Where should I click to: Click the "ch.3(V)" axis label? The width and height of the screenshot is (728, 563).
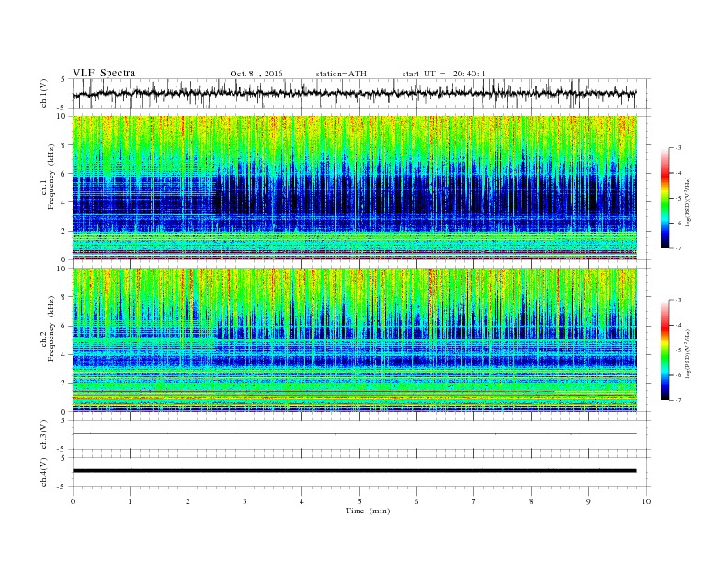43,435
